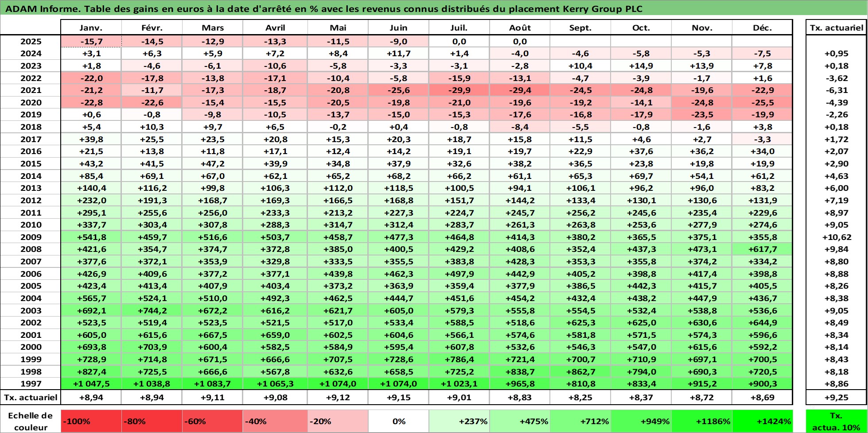Screen dimensions: 868x433
Task: Click the +9,25 overall actuarial rate cell
Action: [836, 397]
